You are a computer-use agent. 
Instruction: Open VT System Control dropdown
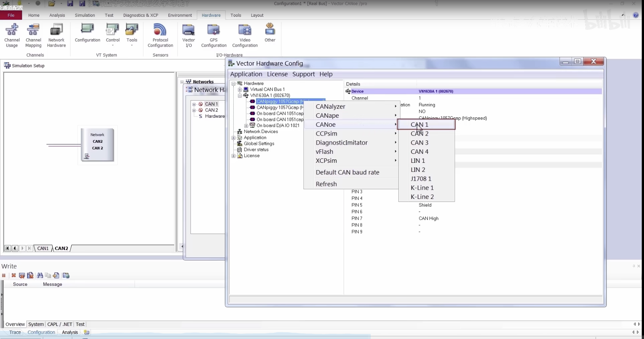[113, 35]
